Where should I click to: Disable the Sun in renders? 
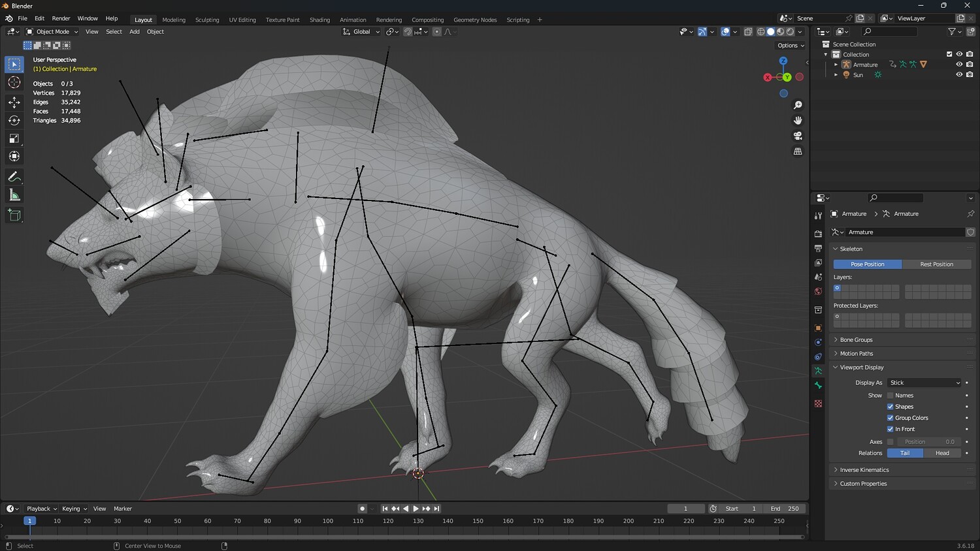point(970,74)
